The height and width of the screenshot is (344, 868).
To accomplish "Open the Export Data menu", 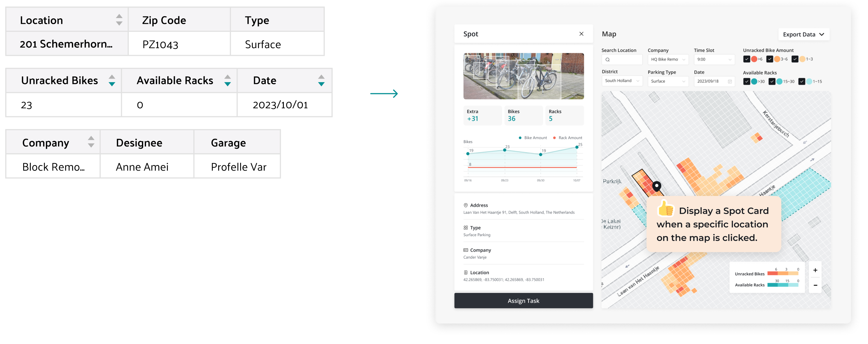I will point(803,34).
